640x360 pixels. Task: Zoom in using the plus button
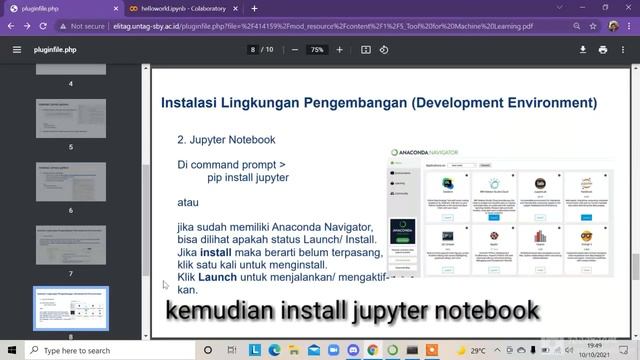pos(340,50)
